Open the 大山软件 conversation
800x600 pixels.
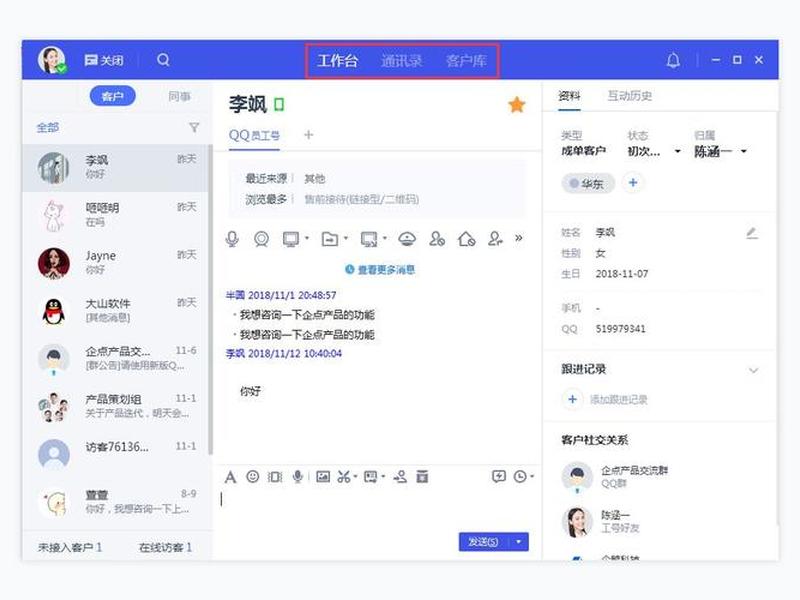(117, 311)
